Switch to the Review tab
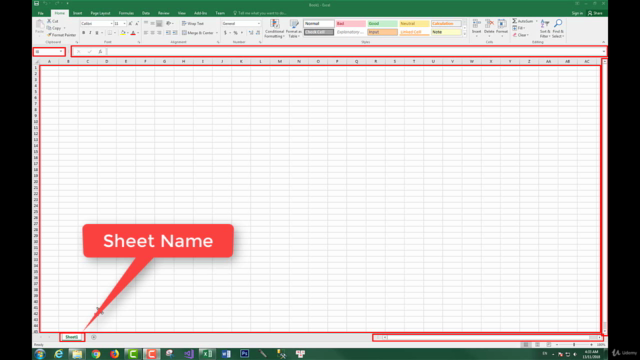Image resolution: width=640 pixels, height=360 pixels. 164,13
